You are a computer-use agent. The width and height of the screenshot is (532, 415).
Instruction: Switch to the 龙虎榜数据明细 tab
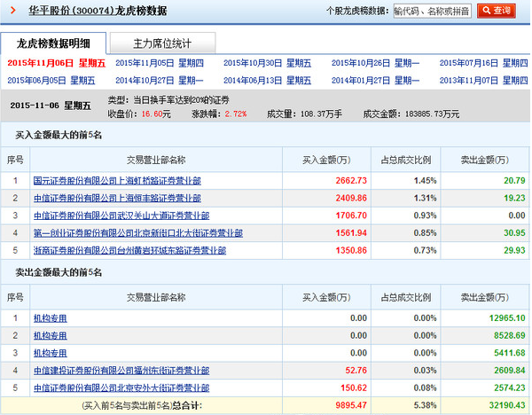[x=53, y=43]
